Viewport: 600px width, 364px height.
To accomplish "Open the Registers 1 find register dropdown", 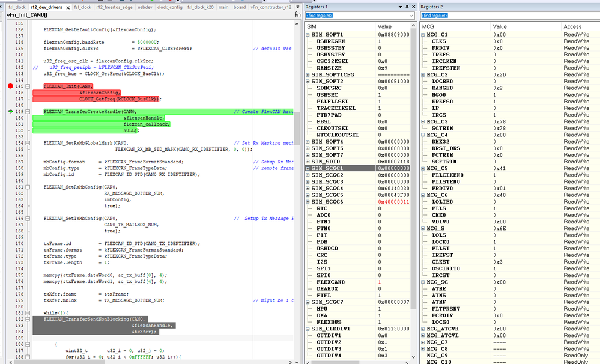I will (411, 15).
